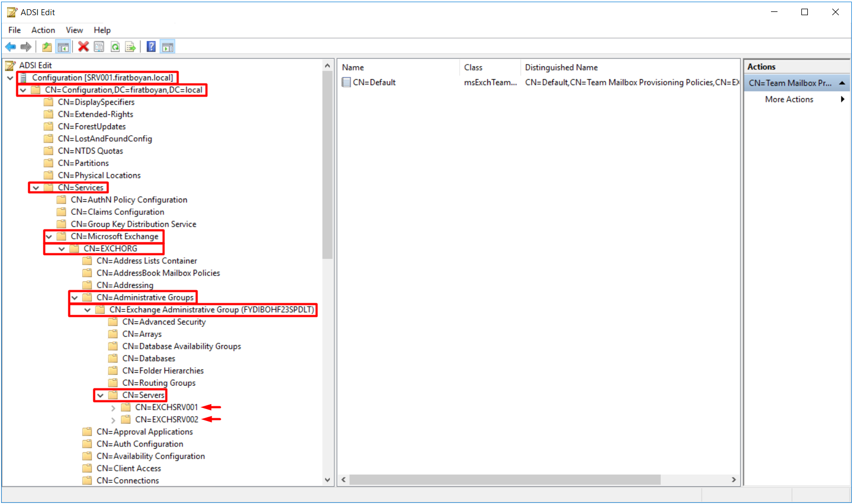The height and width of the screenshot is (504, 854).
Task: Click list pane horizontal scroll right arrow
Action: 734,480
